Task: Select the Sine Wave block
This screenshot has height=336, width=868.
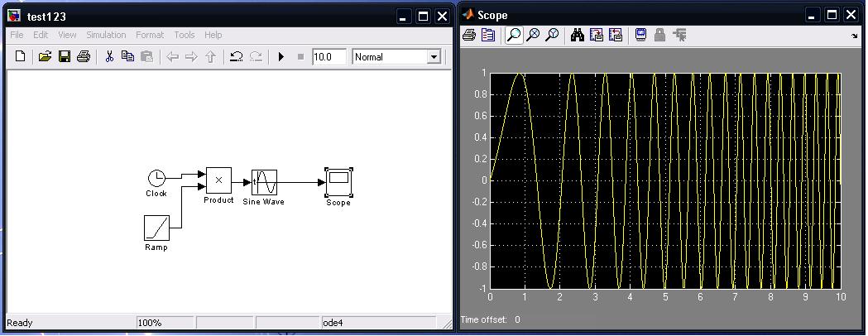Action: point(264,182)
